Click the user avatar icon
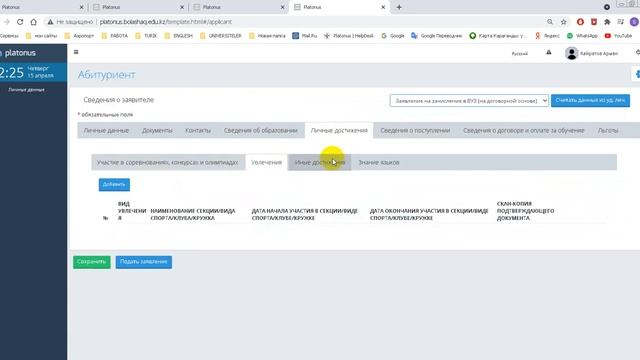The image size is (640, 360). coord(571,53)
